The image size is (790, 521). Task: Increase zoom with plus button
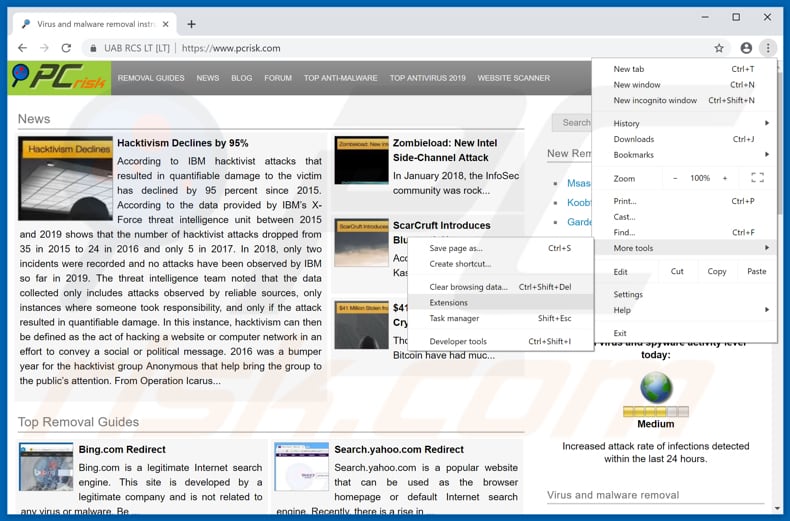[x=725, y=178]
